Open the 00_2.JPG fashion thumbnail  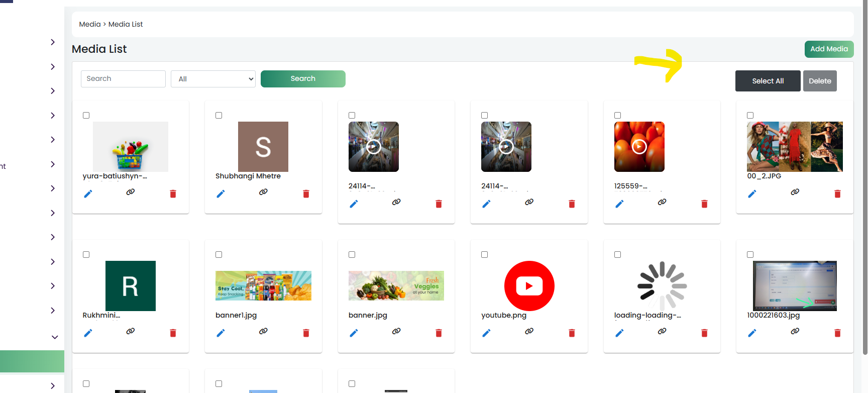pos(795,147)
